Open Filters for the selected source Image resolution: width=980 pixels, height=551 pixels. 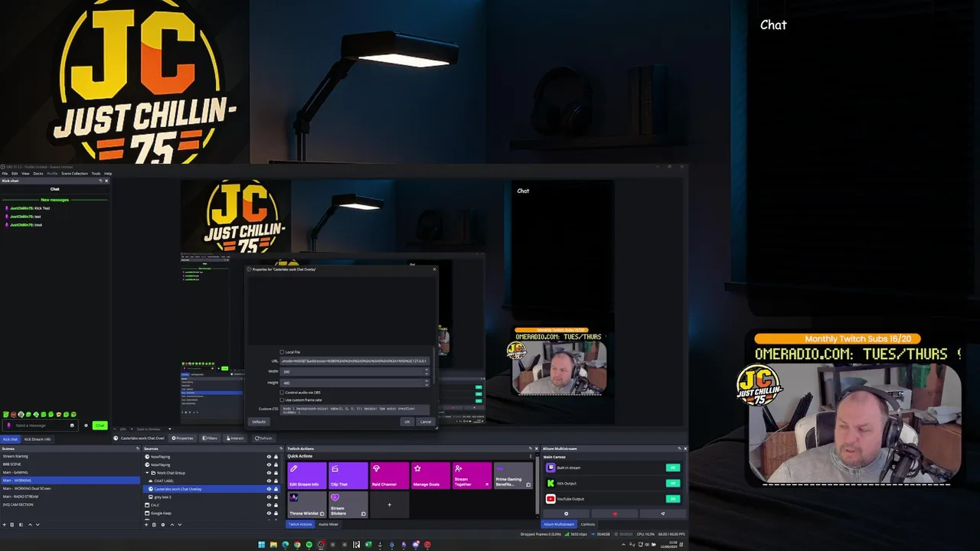pos(209,439)
